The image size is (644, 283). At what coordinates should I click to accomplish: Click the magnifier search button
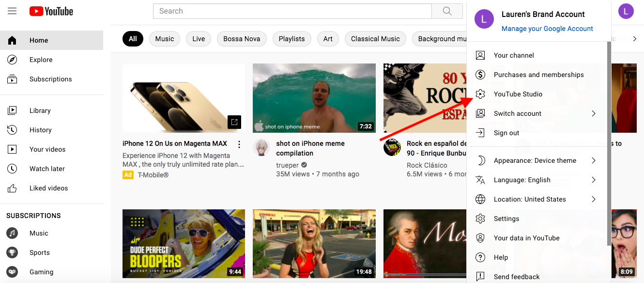tap(447, 11)
